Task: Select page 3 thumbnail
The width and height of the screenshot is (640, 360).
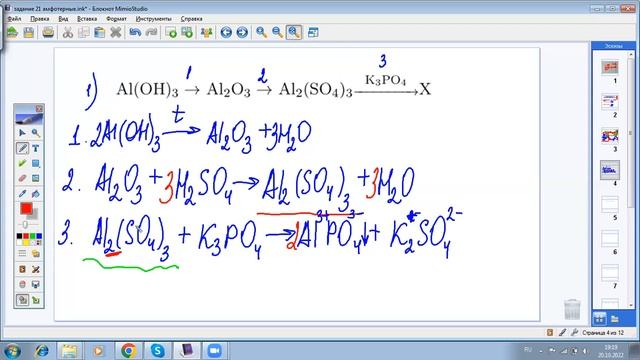Action: pos(610,136)
